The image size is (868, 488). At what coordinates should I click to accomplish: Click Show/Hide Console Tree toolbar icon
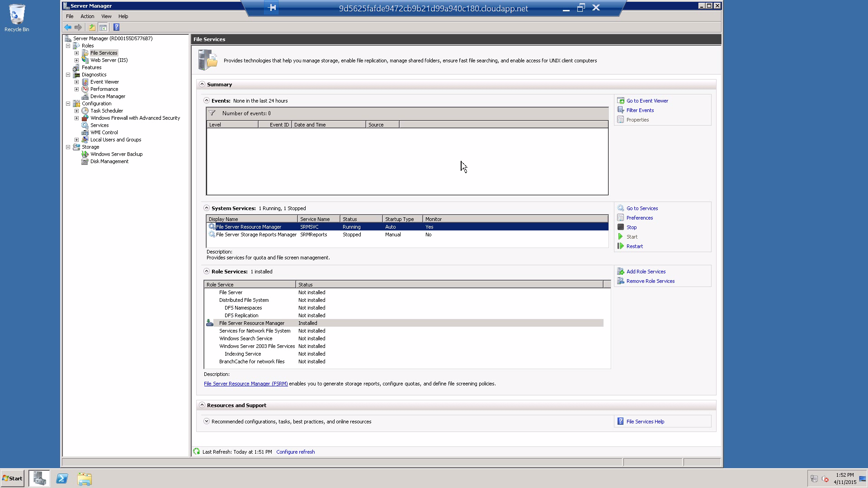click(103, 27)
